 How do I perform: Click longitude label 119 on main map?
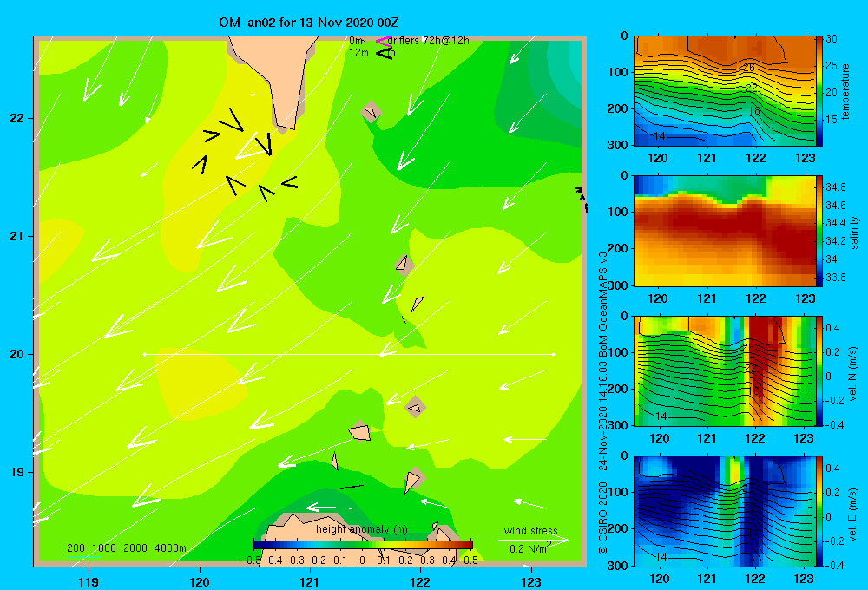click(89, 581)
